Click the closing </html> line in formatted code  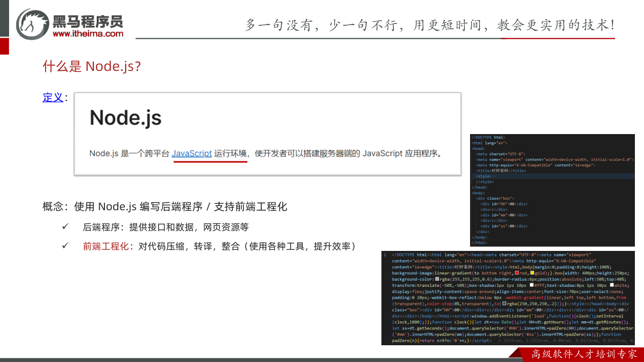[x=480, y=243]
